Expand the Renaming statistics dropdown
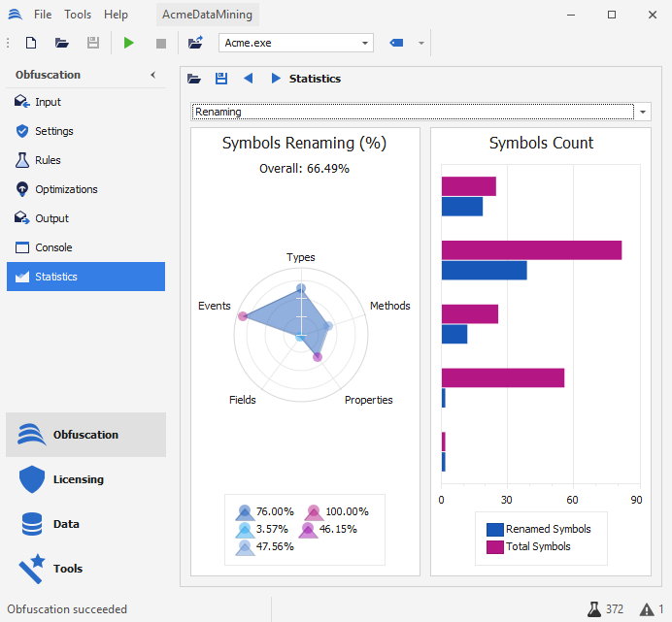 643,113
